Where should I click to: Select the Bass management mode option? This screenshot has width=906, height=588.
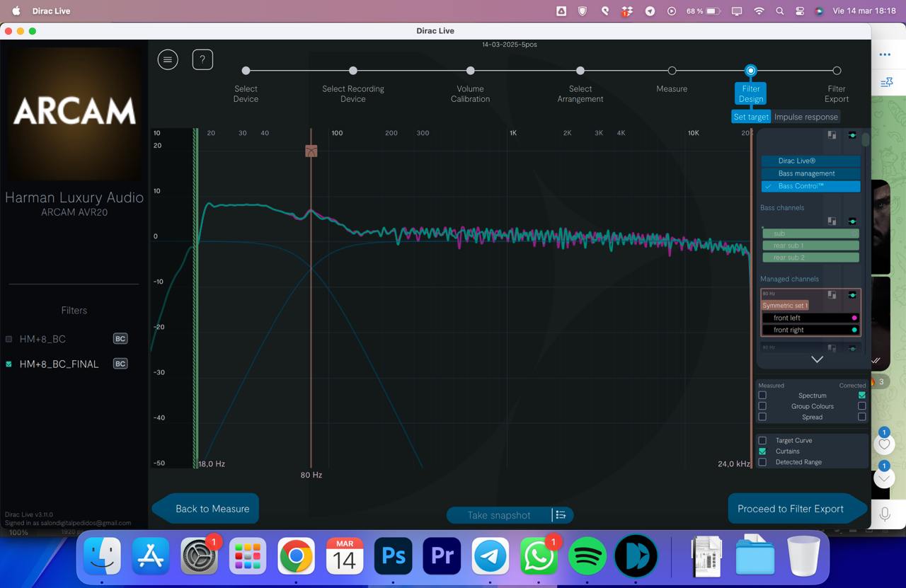(x=810, y=173)
